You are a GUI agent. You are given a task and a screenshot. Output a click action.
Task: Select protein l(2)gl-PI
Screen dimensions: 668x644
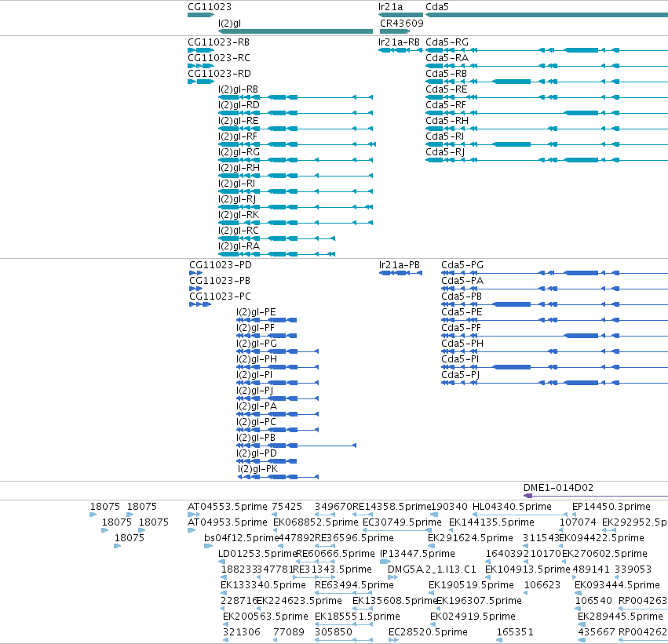[277, 383]
